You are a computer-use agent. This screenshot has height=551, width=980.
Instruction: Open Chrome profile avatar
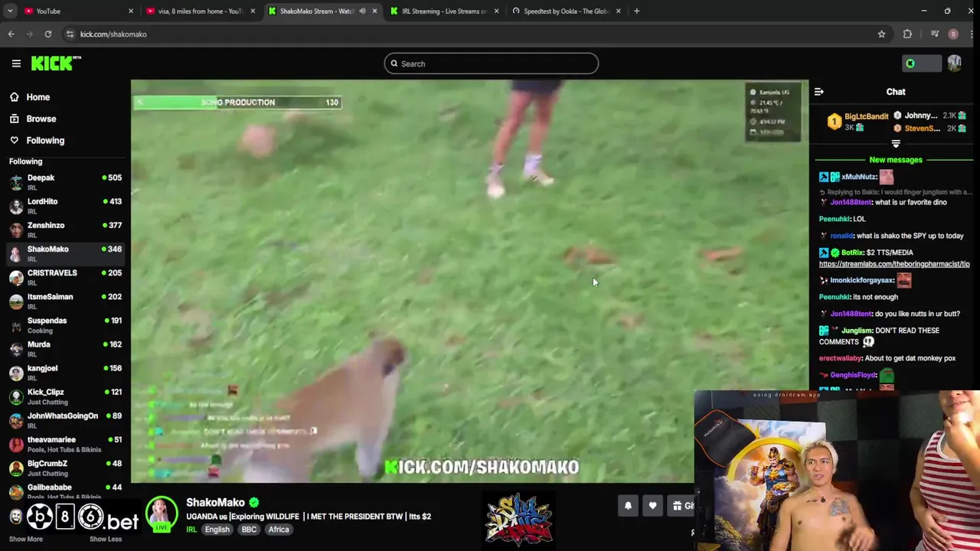click(953, 34)
